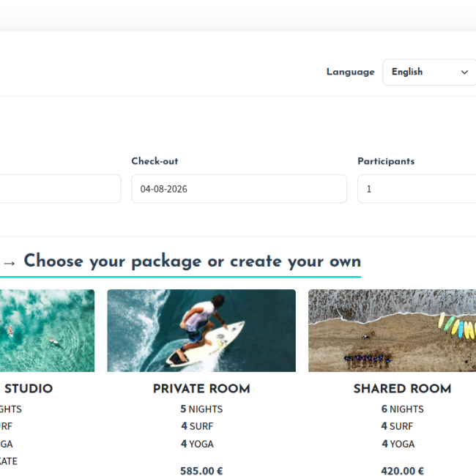The height and width of the screenshot is (476, 476).
Task: Click the STUDIO package title
Action: point(29,389)
